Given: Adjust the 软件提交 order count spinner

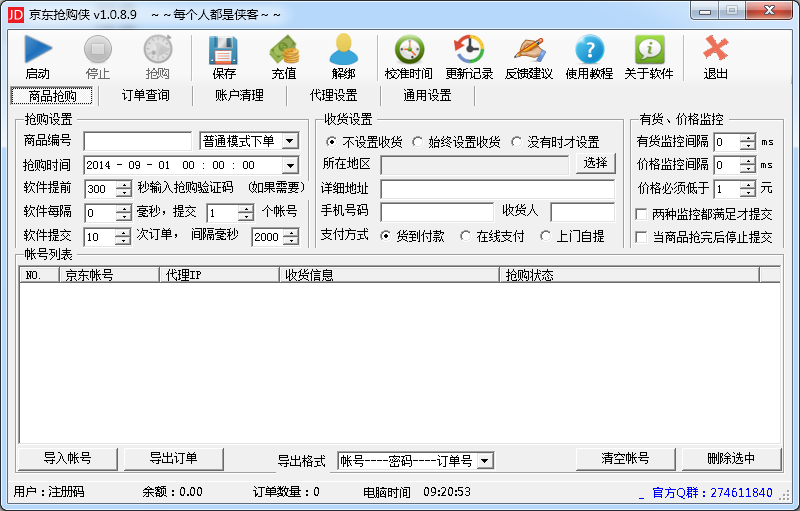Looking at the screenshot, I should pos(123,237).
